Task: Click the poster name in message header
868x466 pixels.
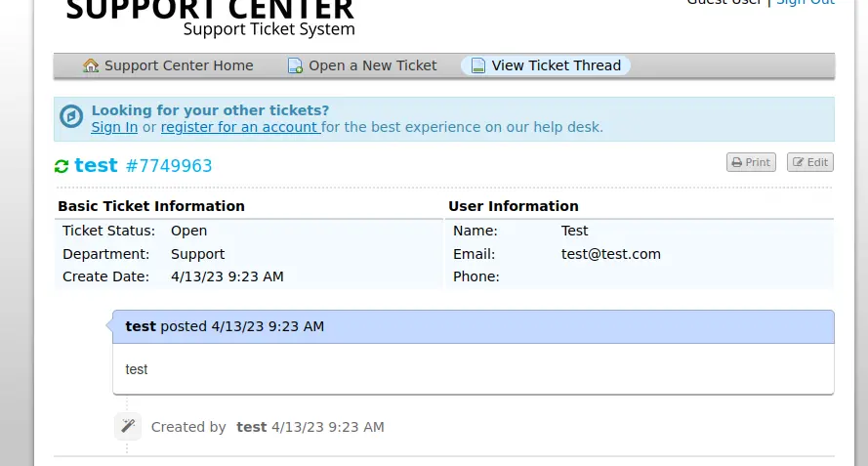Action: click(x=141, y=326)
